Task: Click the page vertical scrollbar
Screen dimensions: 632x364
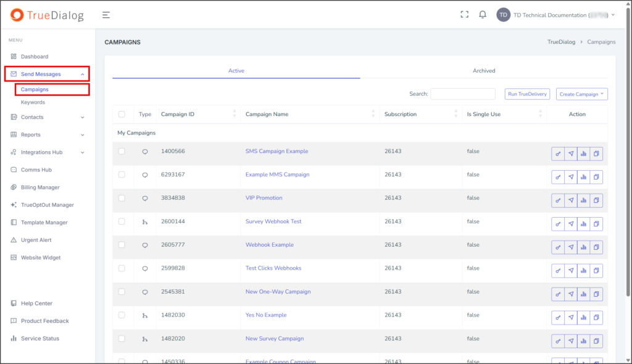Action: [x=628, y=153]
